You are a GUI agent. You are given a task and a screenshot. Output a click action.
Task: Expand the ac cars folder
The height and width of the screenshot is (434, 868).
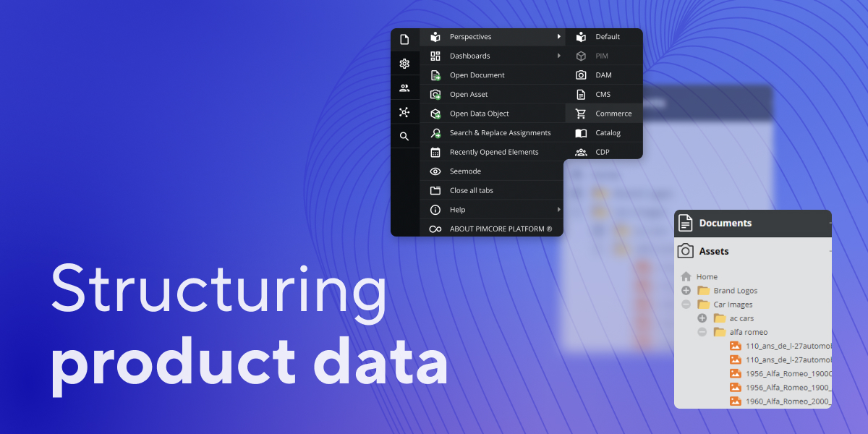pyautogui.click(x=702, y=318)
